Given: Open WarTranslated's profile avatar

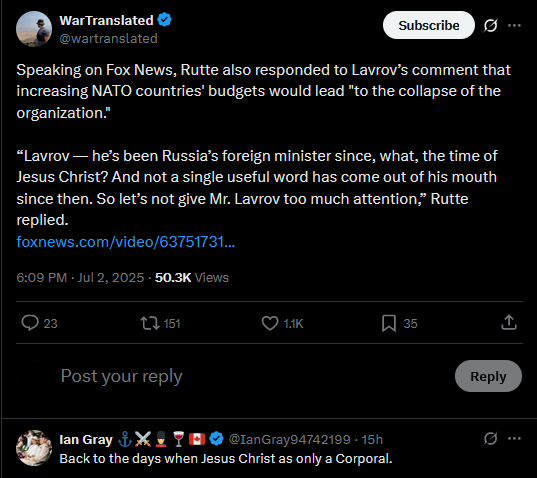Looking at the screenshot, I should tap(34, 29).
